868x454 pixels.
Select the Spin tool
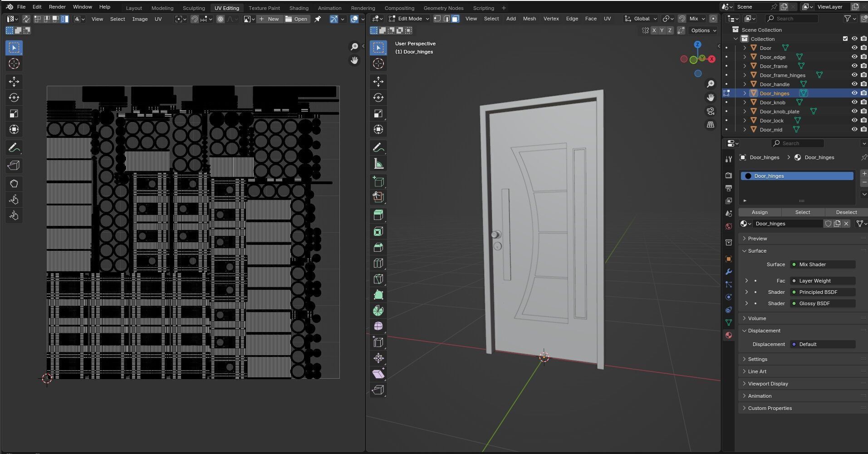[378, 311]
